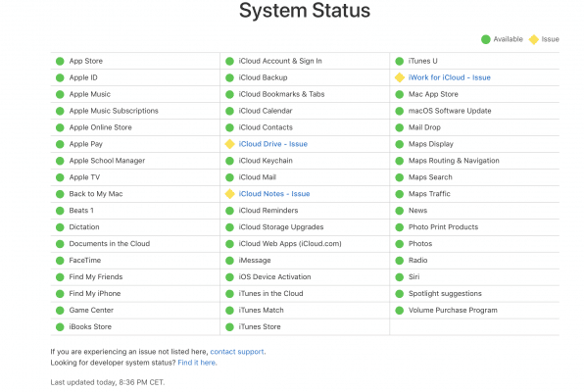The height and width of the screenshot is (392, 584).
Task: Open the iCloud Drive - Issue link
Action: pos(273,144)
